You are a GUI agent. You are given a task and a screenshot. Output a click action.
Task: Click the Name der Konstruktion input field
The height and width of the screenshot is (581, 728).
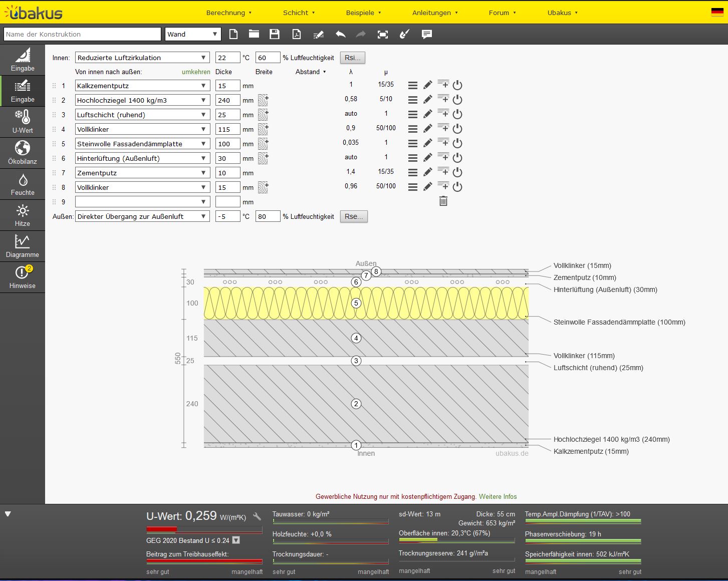pos(82,34)
